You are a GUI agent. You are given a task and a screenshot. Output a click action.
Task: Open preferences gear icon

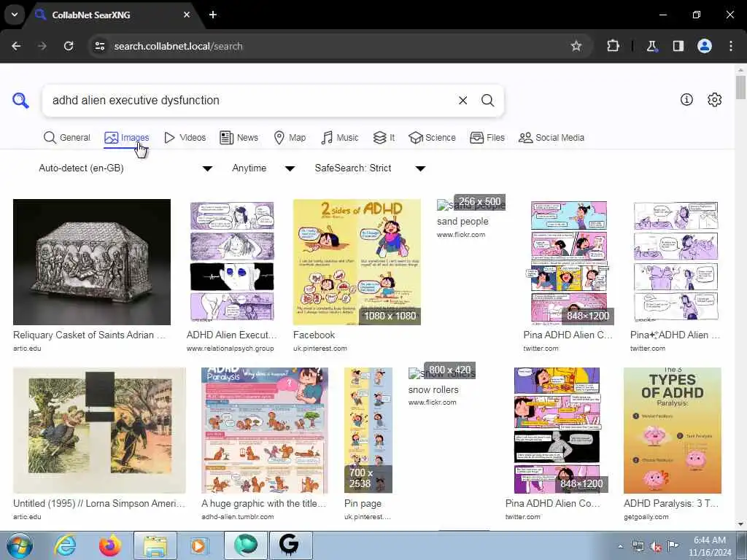pyautogui.click(x=714, y=99)
